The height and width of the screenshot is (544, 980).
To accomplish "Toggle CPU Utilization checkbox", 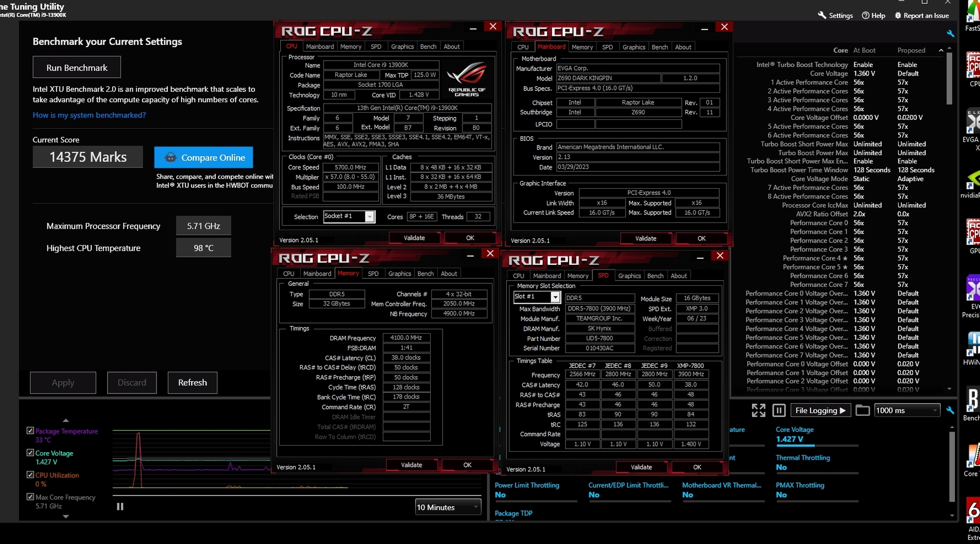I will (30, 475).
